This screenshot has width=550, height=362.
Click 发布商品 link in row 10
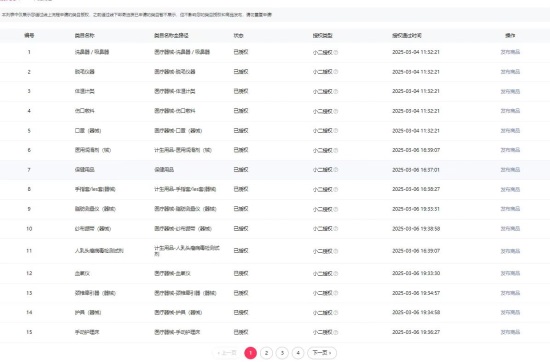click(510, 229)
